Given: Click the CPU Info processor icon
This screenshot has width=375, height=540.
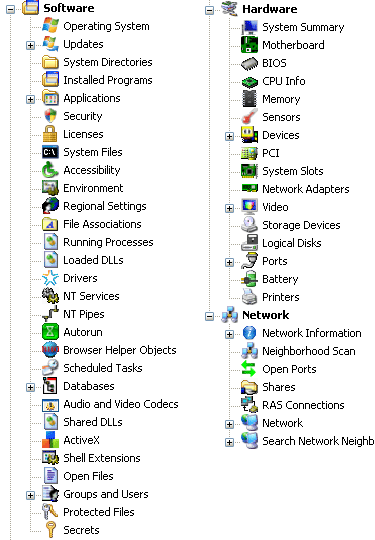Looking at the screenshot, I should pos(250,81).
